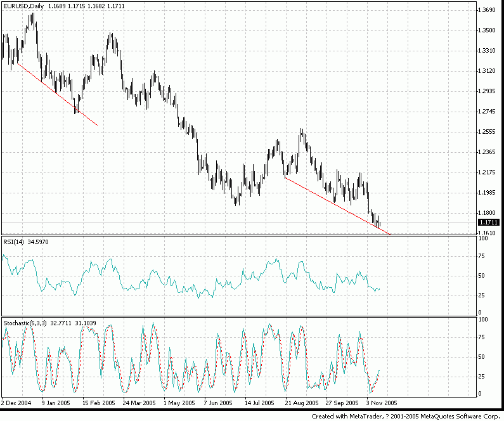Select the 27 Sep 2005 date label
Viewport: 504px width, 421px height.
pyautogui.click(x=342, y=403)
